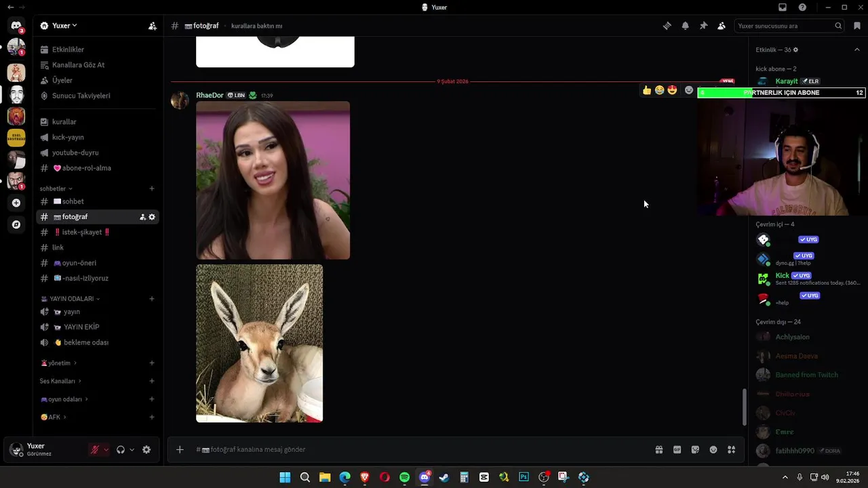868x488 pixels.
Task: Open the gift icon in message bar
Action: click(658, 449)
